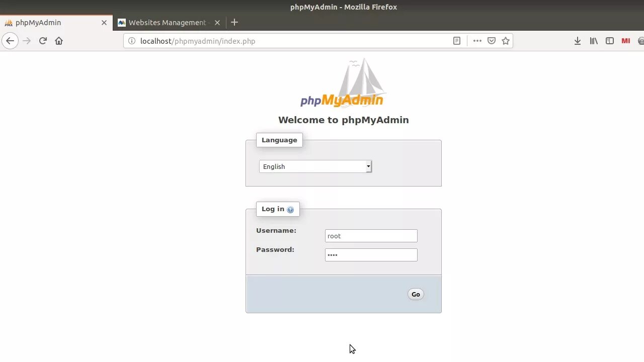Go back using the browser back arrow

(10, 41)
